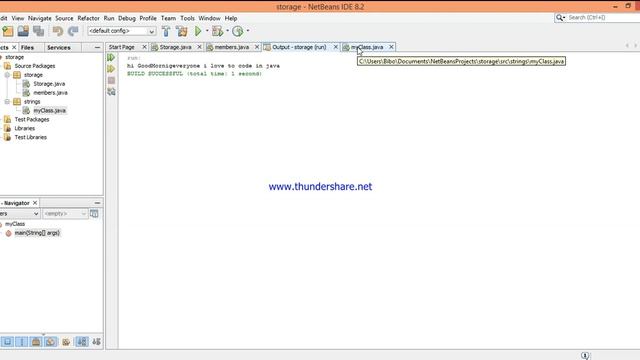
Task: Close the Output - storage (run) tab
Action: point(336,47)
